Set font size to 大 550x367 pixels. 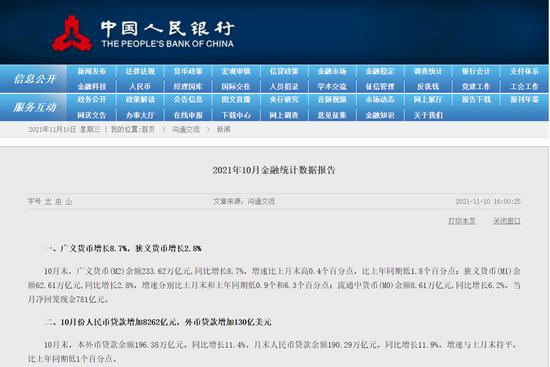(48, 201)
